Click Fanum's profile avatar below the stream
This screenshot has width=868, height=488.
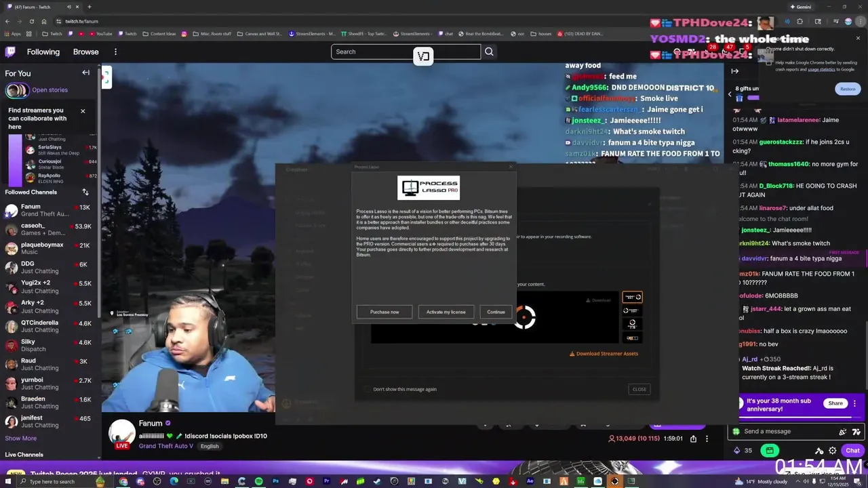coord(122,434)
